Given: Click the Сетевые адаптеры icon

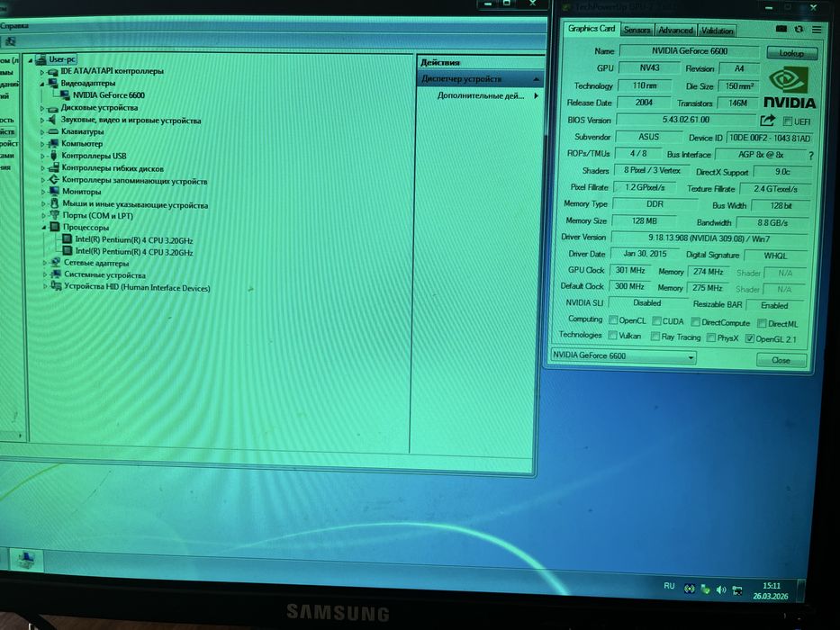Looking at the screenshot, I should click(55, 263).
